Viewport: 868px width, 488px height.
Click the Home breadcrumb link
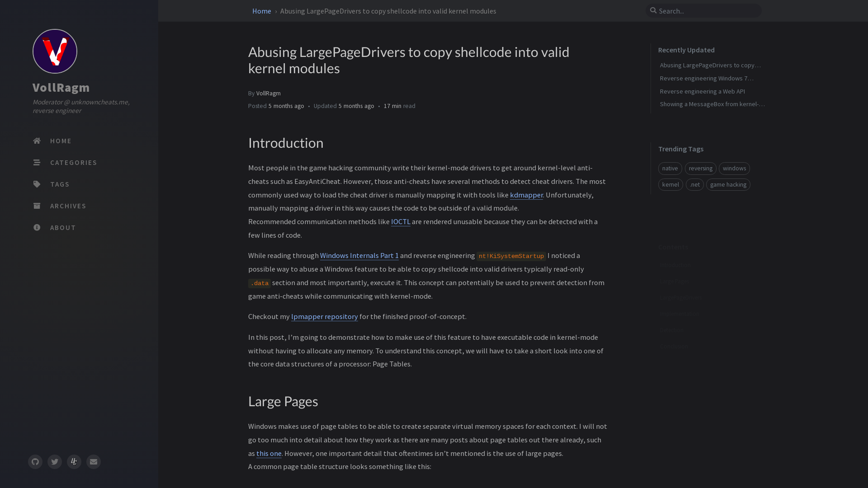click(x=261, y=11)
